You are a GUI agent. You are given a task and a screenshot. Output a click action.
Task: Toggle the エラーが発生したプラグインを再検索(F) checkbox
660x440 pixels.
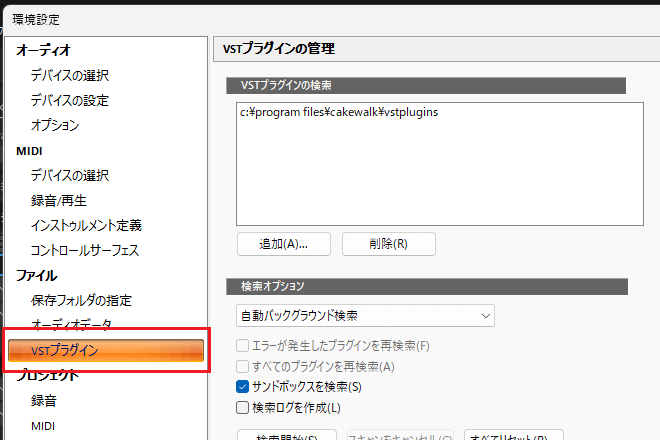coord(241,346)
